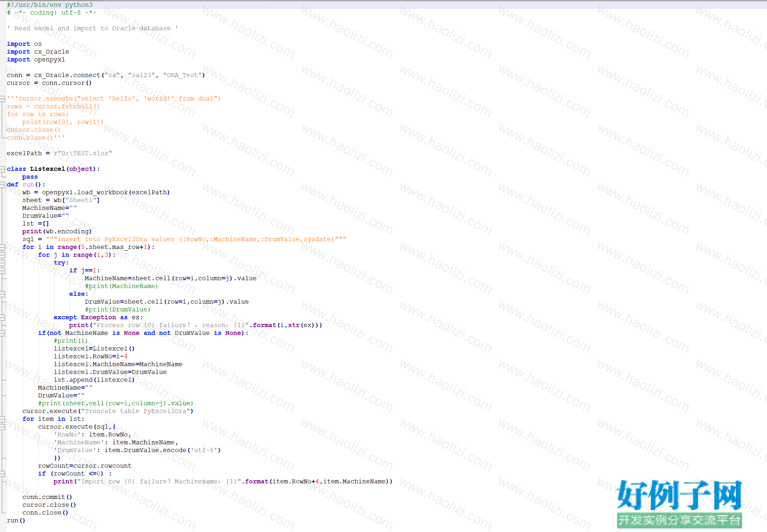Click the 'coding: utf-8' comment line

(51, 12)
